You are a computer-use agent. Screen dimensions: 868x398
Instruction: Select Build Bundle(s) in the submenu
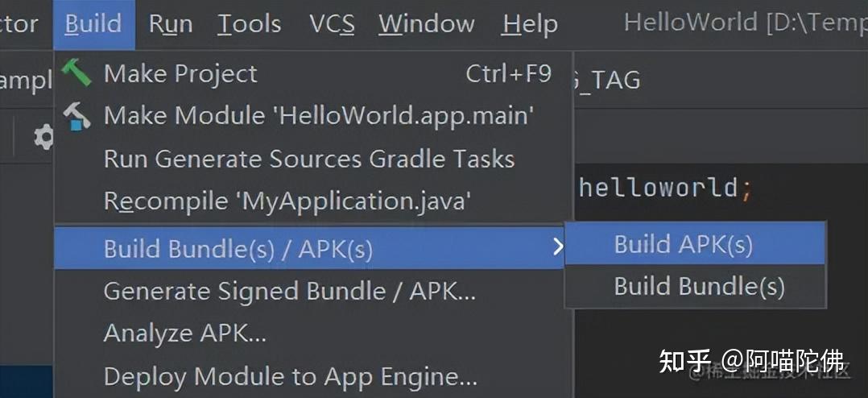click(x=699, y=286)
